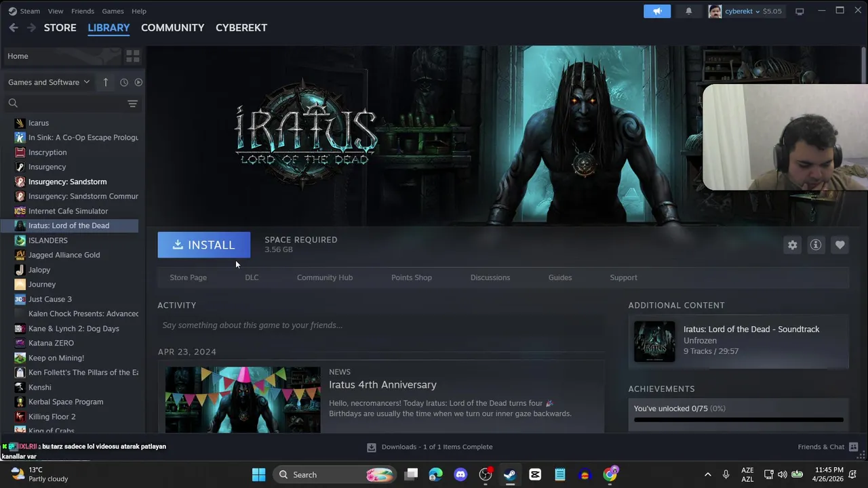This screenshot has height=488, width=868.
Task: Open the Iratus Soundtrack additional content
Action: (738, 341)
